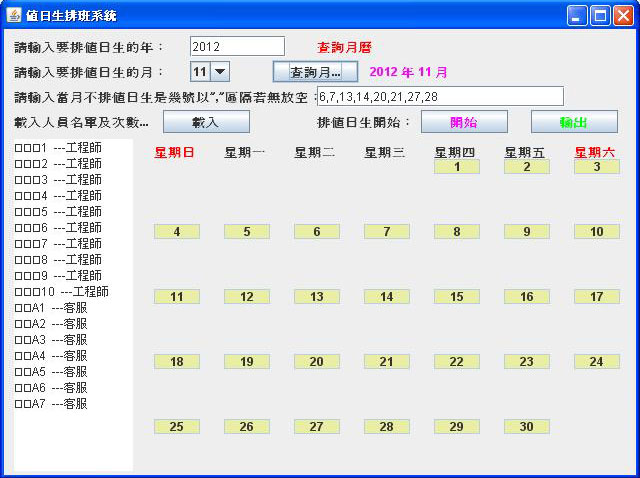Select list entry ending in 5 ---工程師
Image resolution: width=640 pixels, height=478 pixels.
click(x=73, y=211)
